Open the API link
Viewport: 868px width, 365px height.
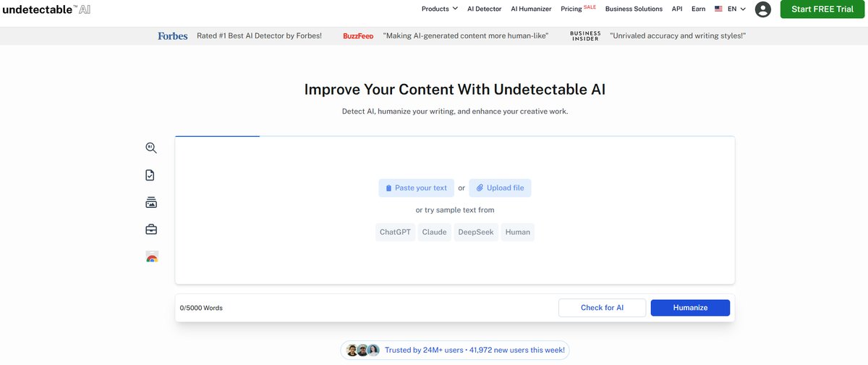677,9
